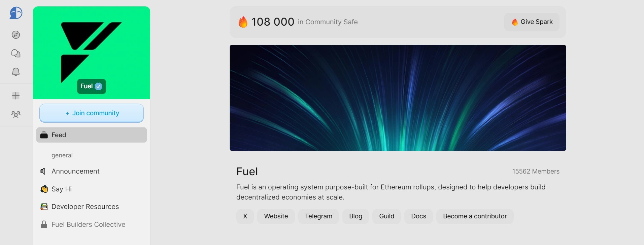The image size is (644, 245).
Task: Open the Say Hi channel
Action: point(62,189)
